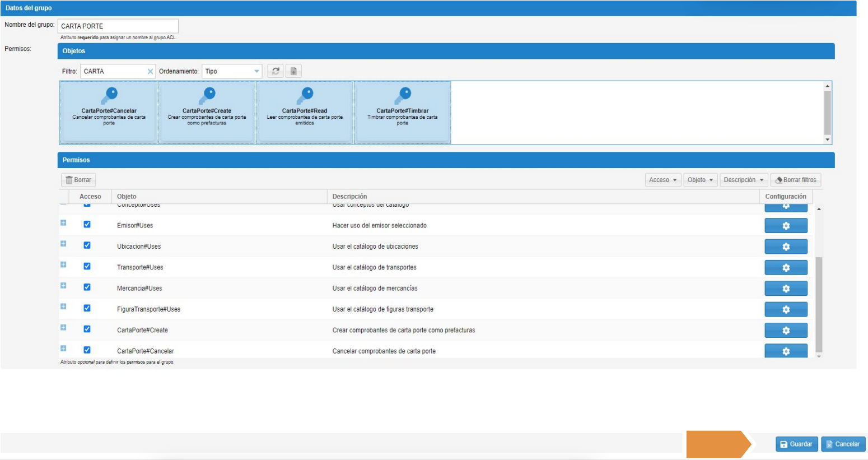Toggle the Transporte#Uses access checkbox
Screen dimensions: 868x460
point(87,266)
